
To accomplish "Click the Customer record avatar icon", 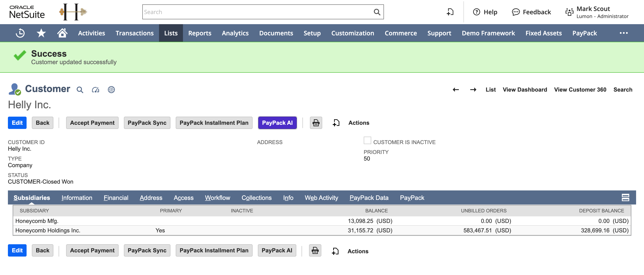I will click(14, 89).
